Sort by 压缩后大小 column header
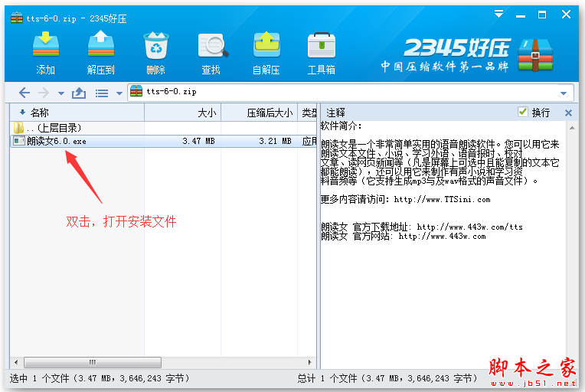 [260, 113]
